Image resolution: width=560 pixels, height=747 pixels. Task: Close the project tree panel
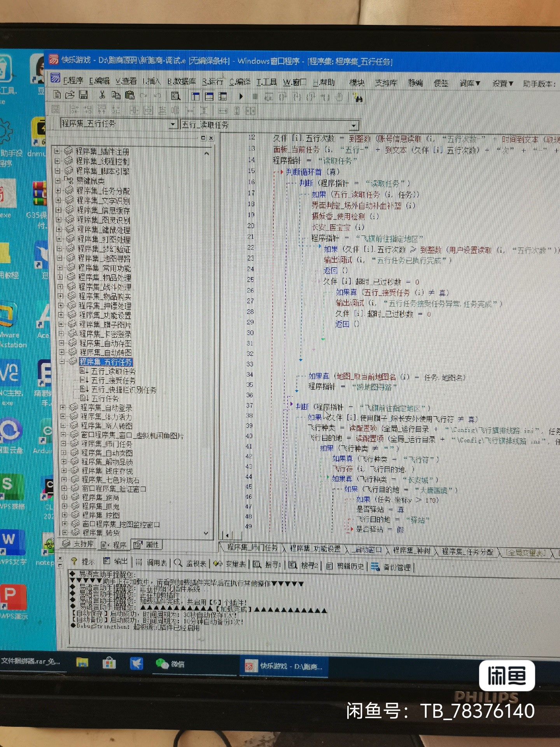(x=211, y=138)
